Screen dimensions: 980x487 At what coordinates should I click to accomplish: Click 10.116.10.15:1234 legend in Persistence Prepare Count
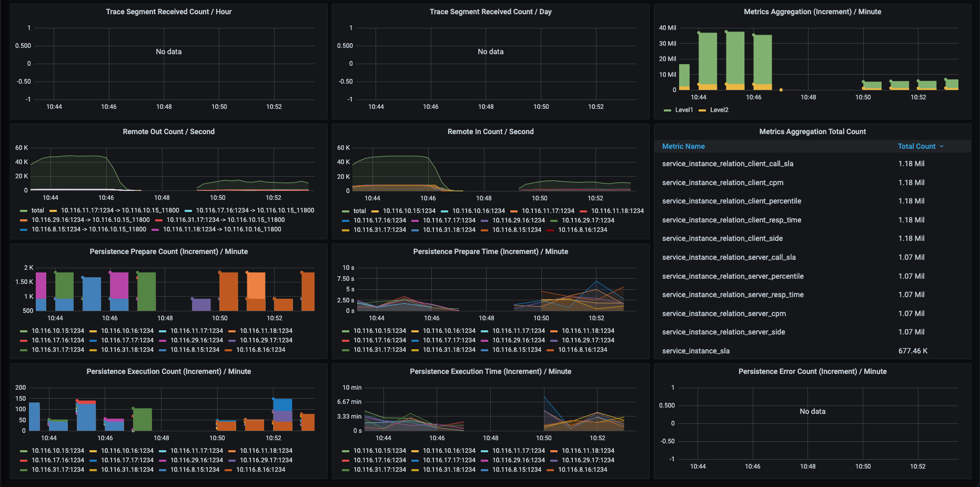(x=58, y=331)
